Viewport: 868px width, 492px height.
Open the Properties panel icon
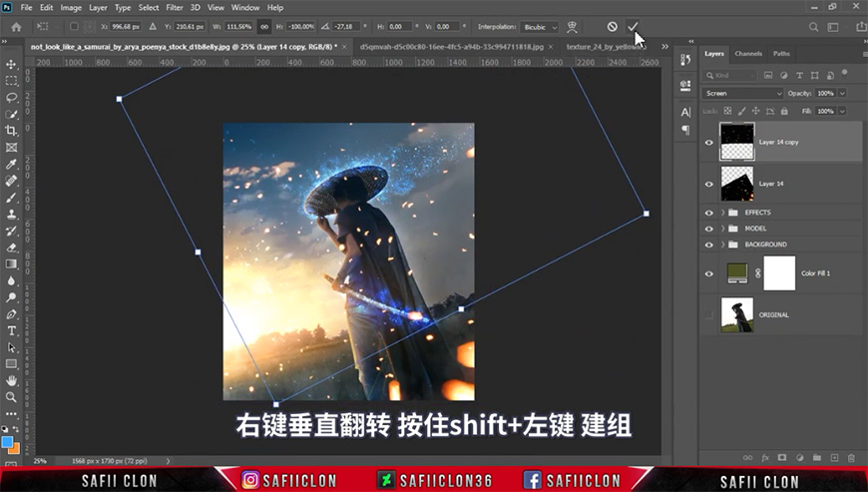pos(685,85)
